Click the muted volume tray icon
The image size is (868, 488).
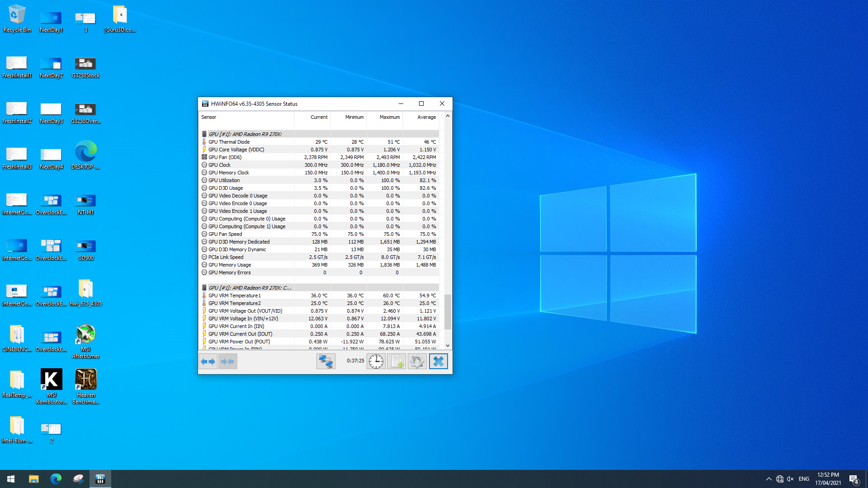(790, 479)
